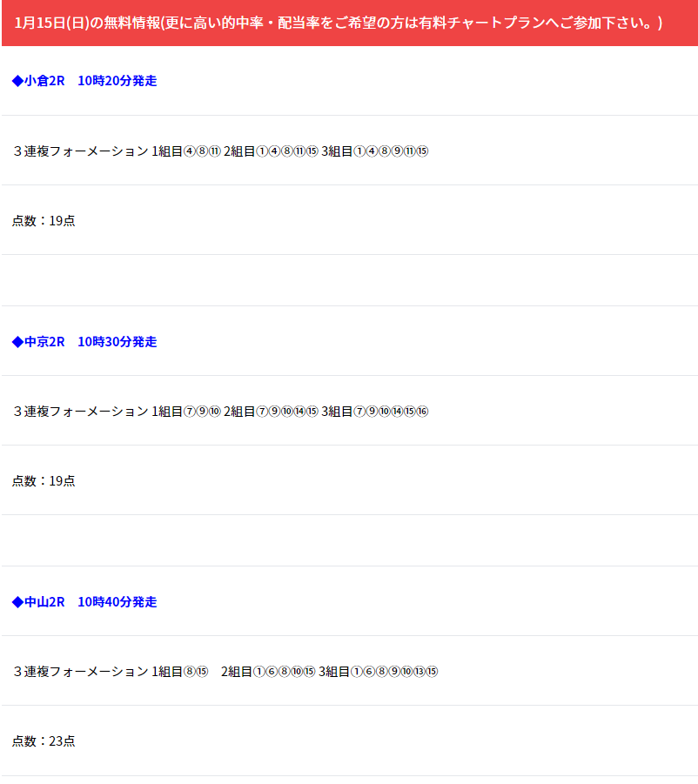Click 点数：19点 under 中京2R
Viewport: 698px width, 784px height.
click(44, 481)
